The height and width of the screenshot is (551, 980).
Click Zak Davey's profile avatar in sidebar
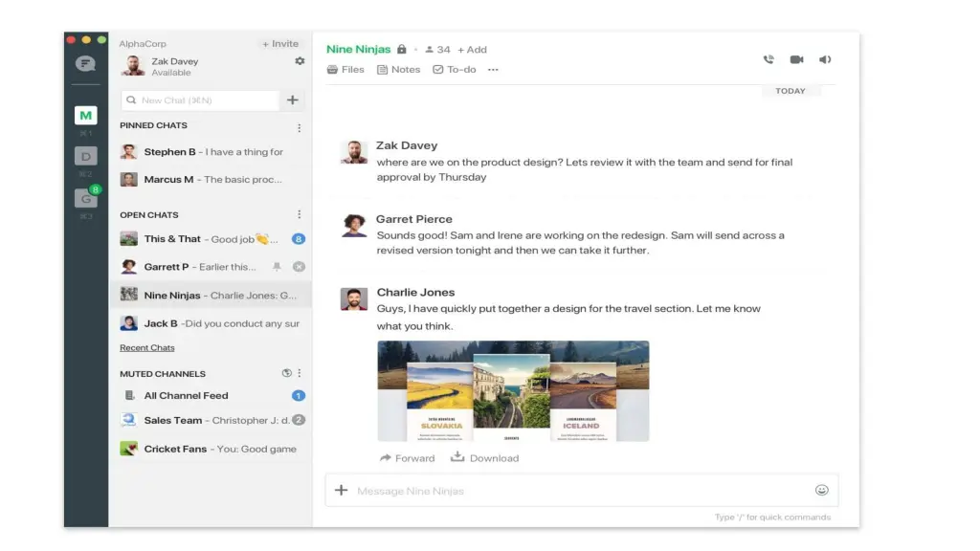[132, 66]
